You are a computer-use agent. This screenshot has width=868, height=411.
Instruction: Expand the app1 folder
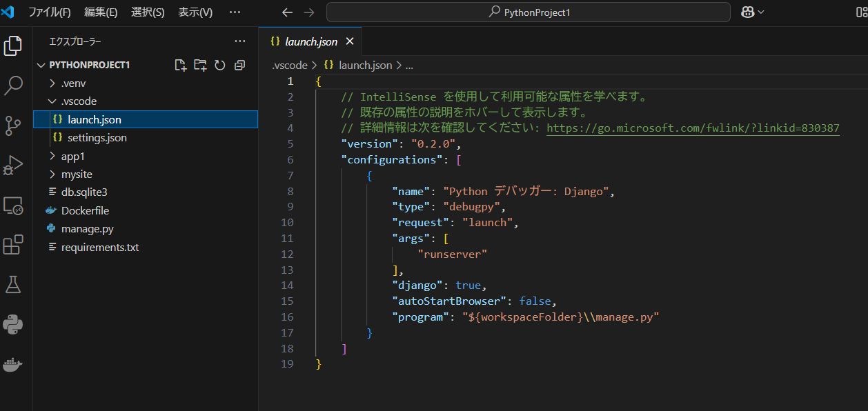[72, 157]
